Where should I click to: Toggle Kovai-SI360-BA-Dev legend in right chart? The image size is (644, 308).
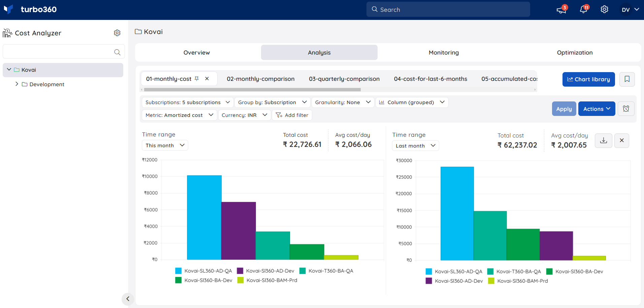click(x=575, y=272)
